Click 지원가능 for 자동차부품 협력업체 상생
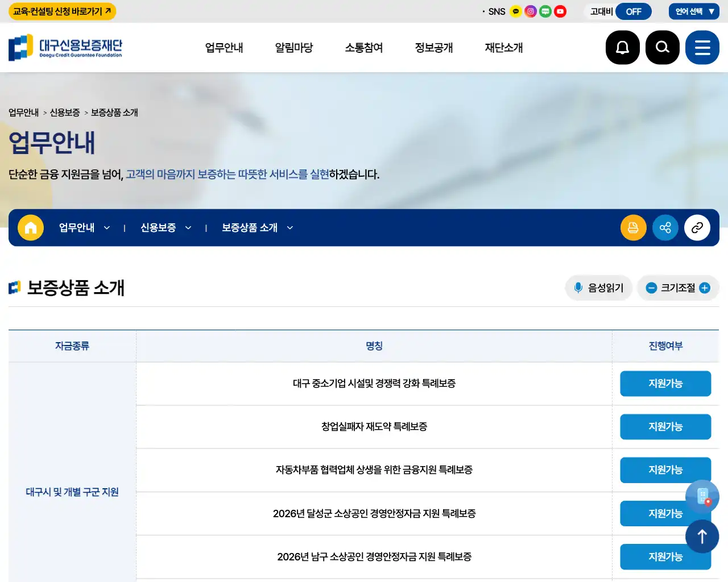Image resolution: width=728 pixels, height=582 pixels. [665, 470]
